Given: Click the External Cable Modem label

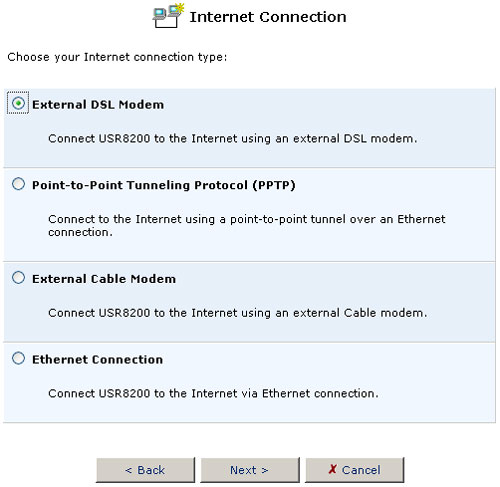Looking at the screenshot, I should [104, 279].
